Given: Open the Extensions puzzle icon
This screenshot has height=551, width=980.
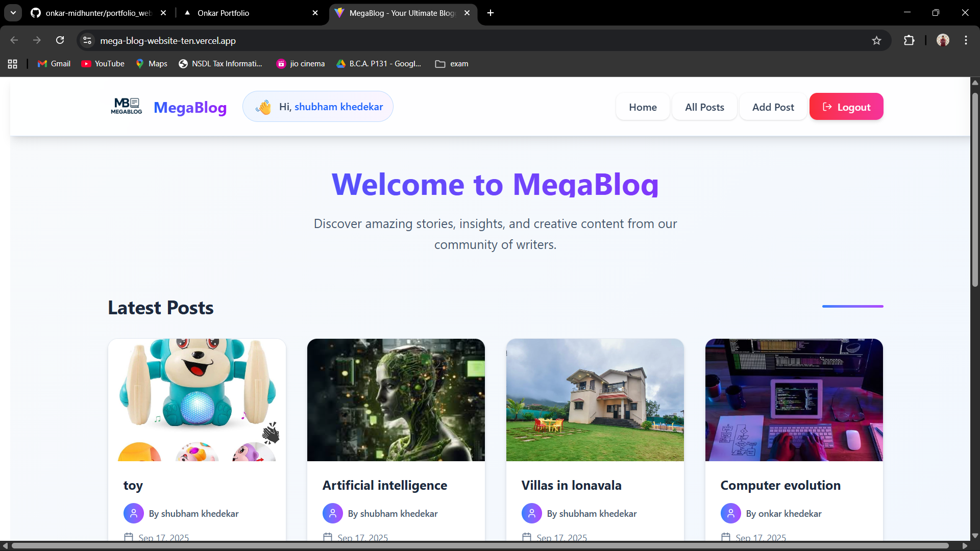Looking at the screenshot, I should [909, 40].
